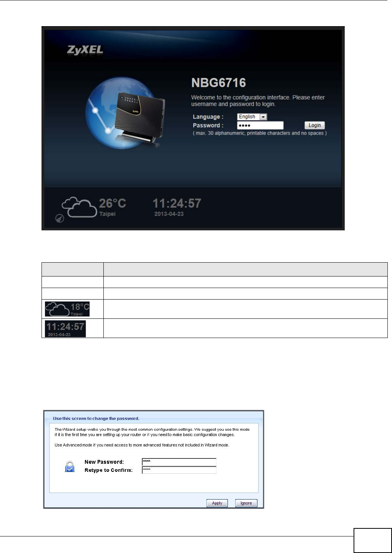Click the 11:24:57 time thumbnail in table
This screenshot has width=392, height=553.
point(65,329)
